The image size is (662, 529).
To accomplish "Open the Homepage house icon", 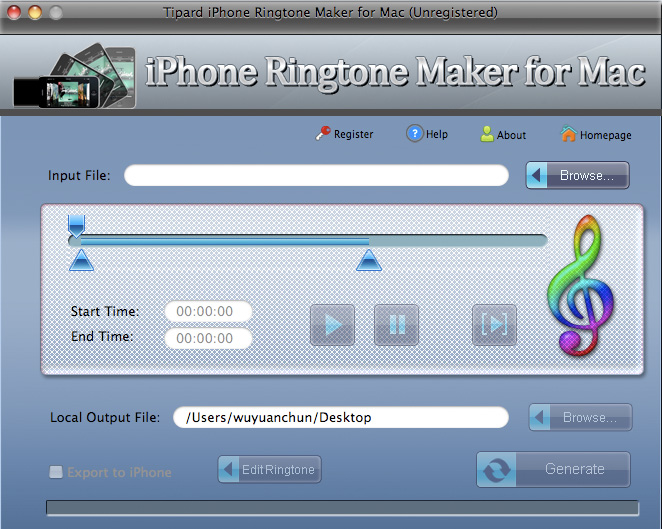I will pyautogui.click(x=568, y=134).
